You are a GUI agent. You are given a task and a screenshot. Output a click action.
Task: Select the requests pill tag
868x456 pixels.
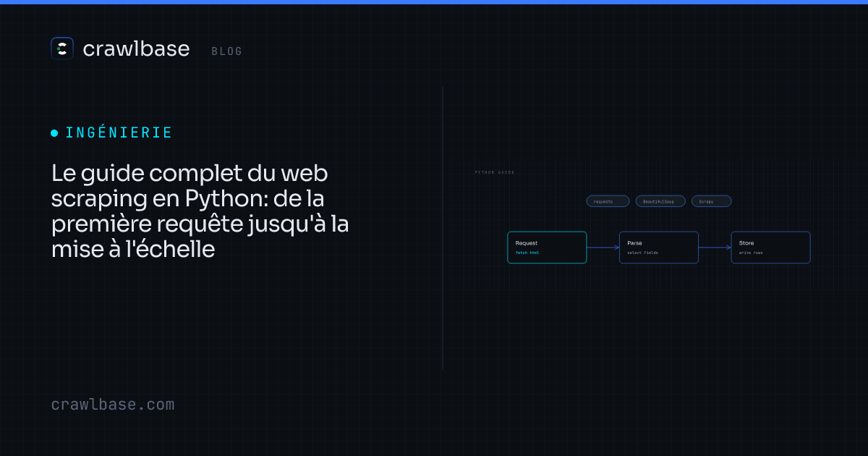point(608,201)
